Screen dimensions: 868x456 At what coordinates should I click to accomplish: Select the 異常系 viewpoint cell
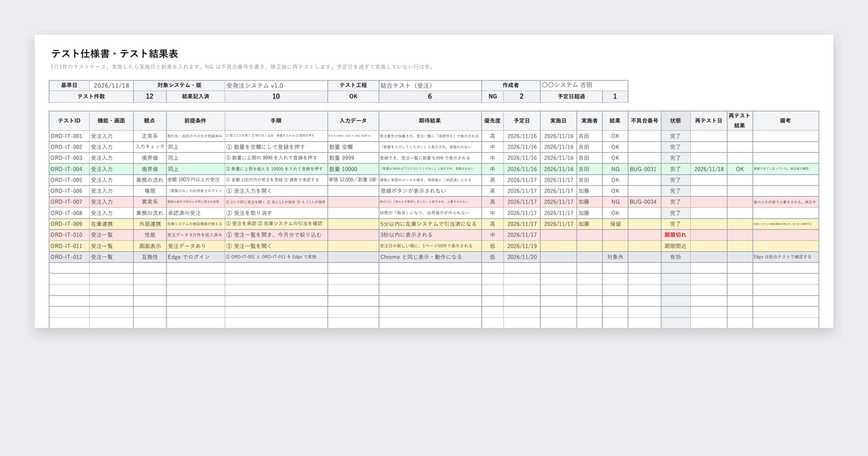tap(150, 202)
